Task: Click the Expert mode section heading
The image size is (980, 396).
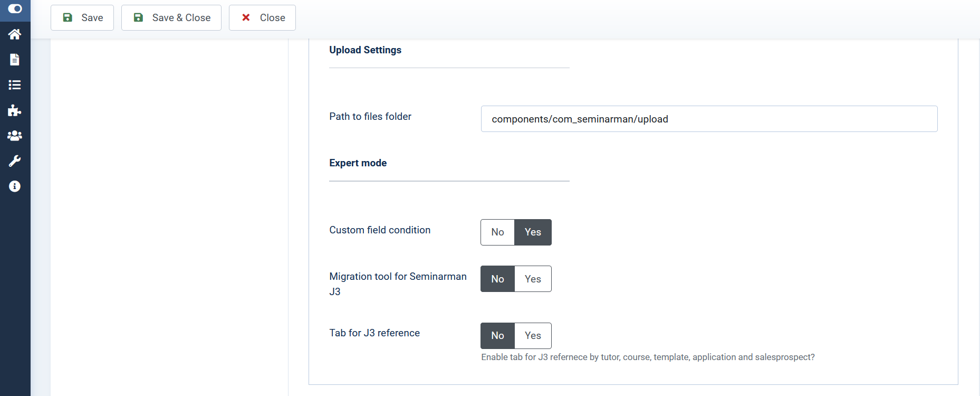Action: pos(358,163)
